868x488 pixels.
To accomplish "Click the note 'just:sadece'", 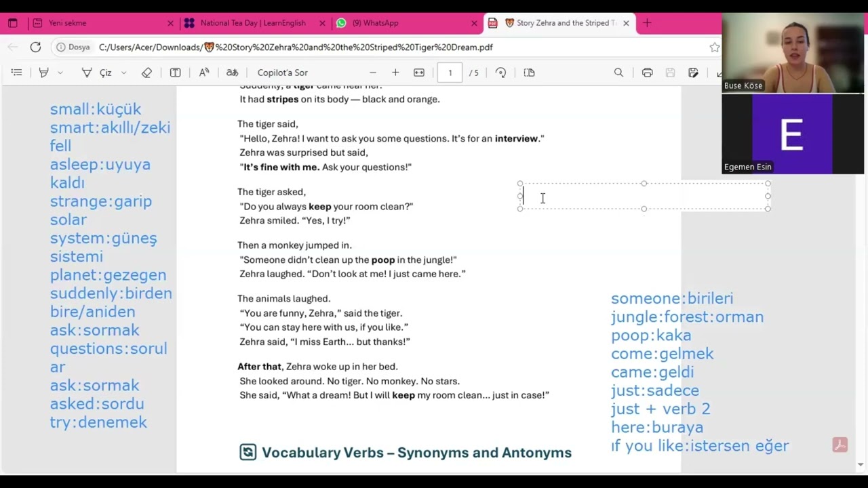I will (655, 390).
